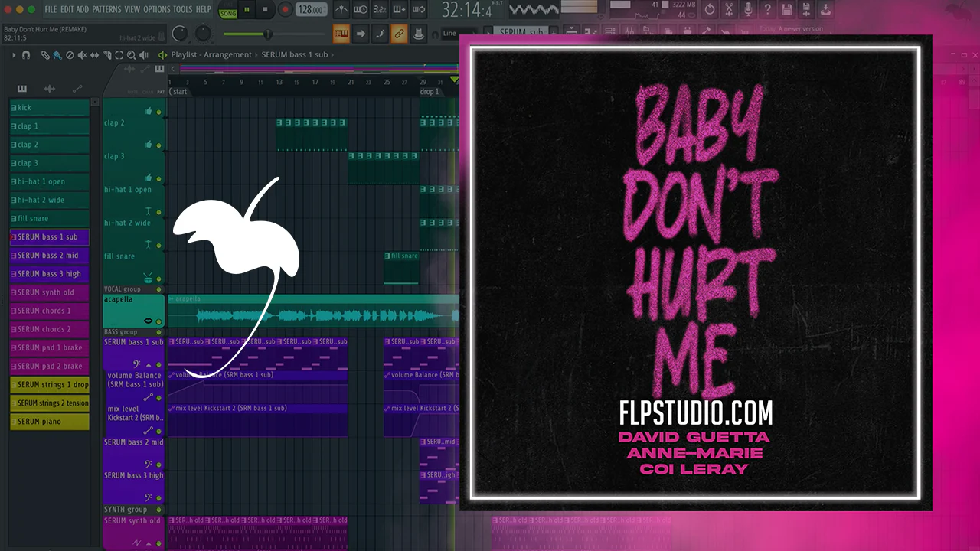The width and height of the screenshot is (980, 551).
Task: Mute the hi-hat 1 open track LED
Action: [159, 211]
